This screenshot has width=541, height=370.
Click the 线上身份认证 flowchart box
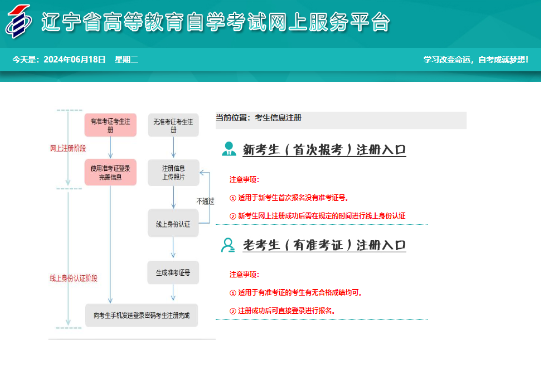(173, 223)
